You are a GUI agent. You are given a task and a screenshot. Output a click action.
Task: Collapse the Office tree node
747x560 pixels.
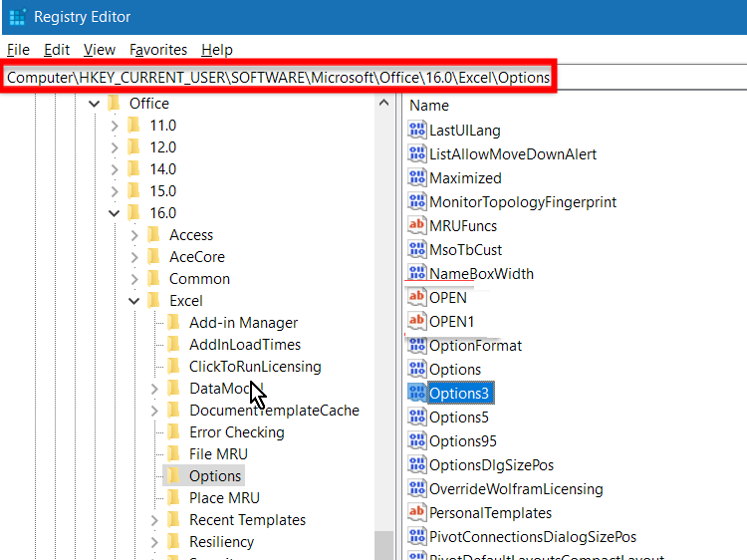pos(95,104)
